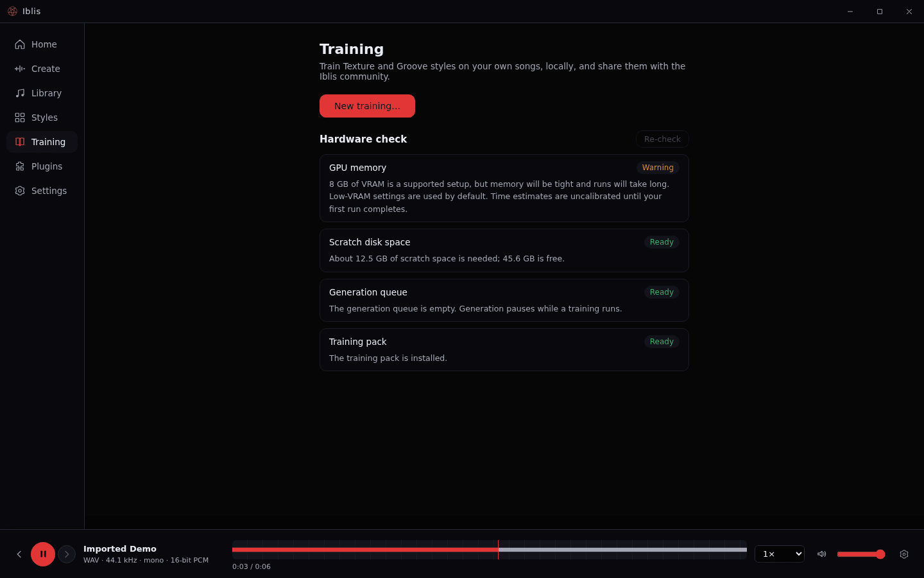
Task: Click the Scratch disk space heading
Action: pyautogui.click(x=370, y=242)
